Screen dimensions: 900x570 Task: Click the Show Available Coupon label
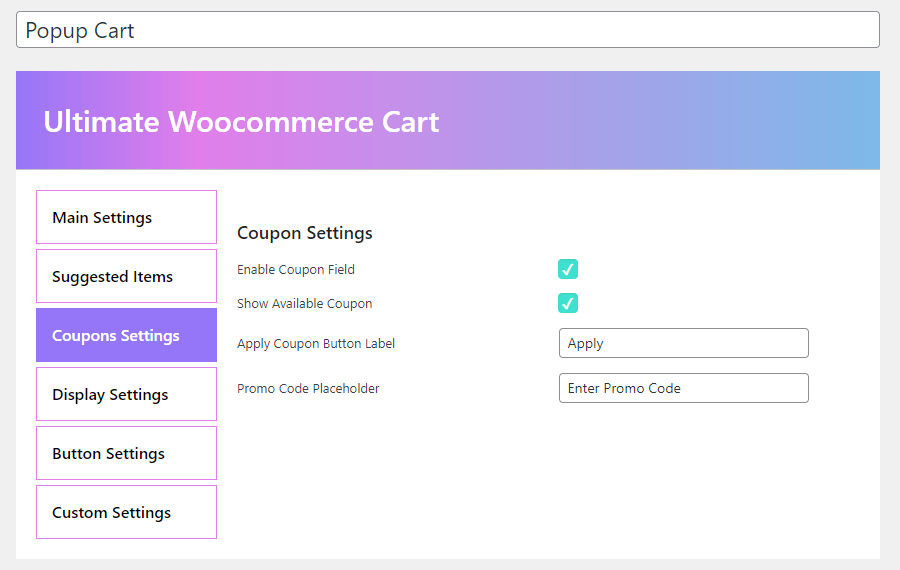[x=305, y=304]
